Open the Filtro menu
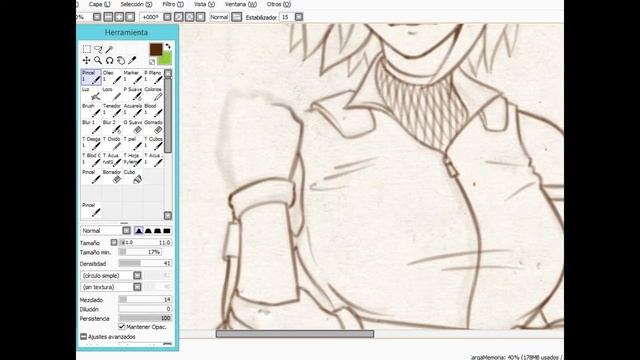 [173, 4]
